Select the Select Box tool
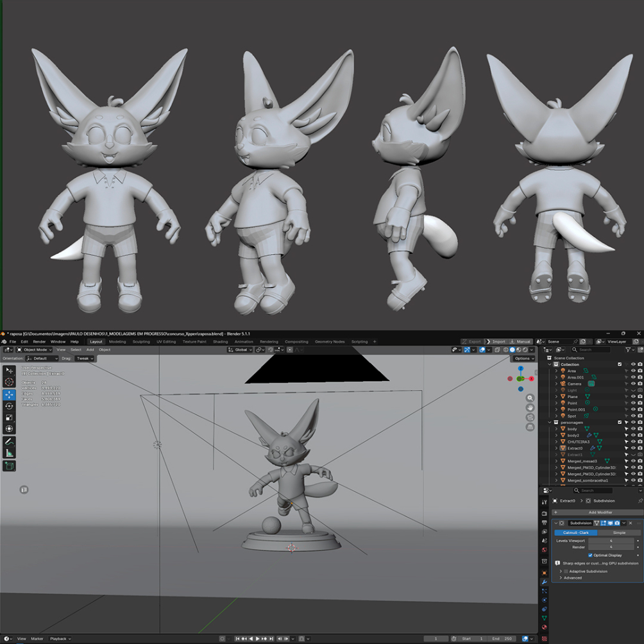This screenshot has width=644, height=644. 9,371
